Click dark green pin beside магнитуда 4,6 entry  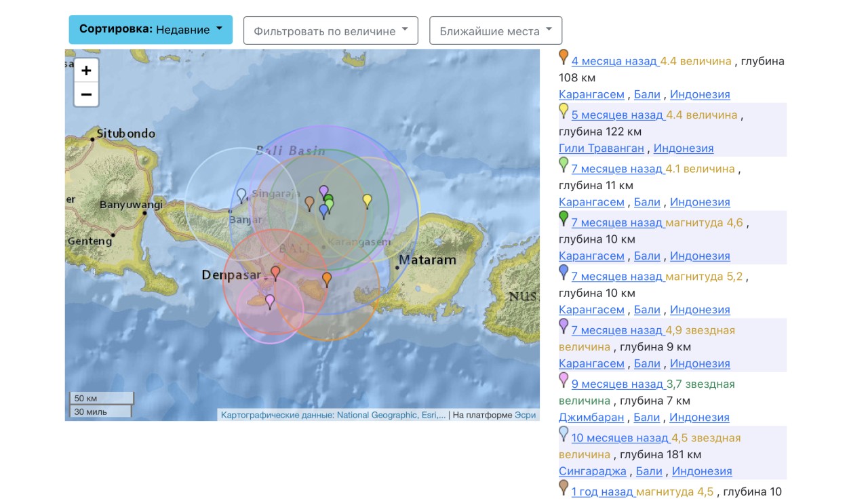point(564,218)
